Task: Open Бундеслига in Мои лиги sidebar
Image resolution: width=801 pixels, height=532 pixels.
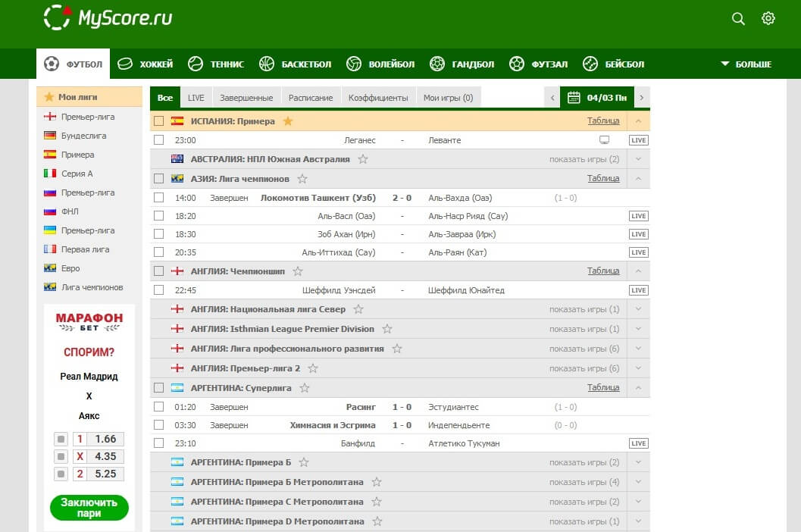Action: click(x=84, y=136)
